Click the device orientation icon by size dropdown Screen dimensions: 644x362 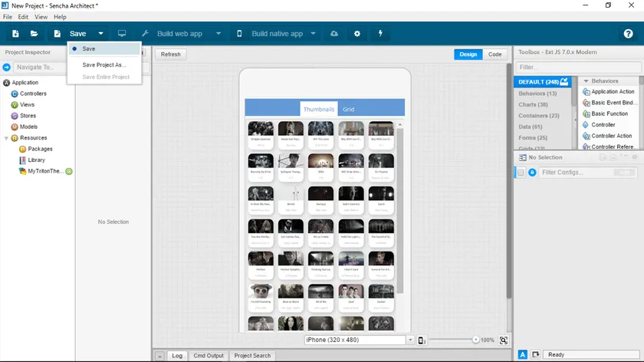click(x=422, y=340)
